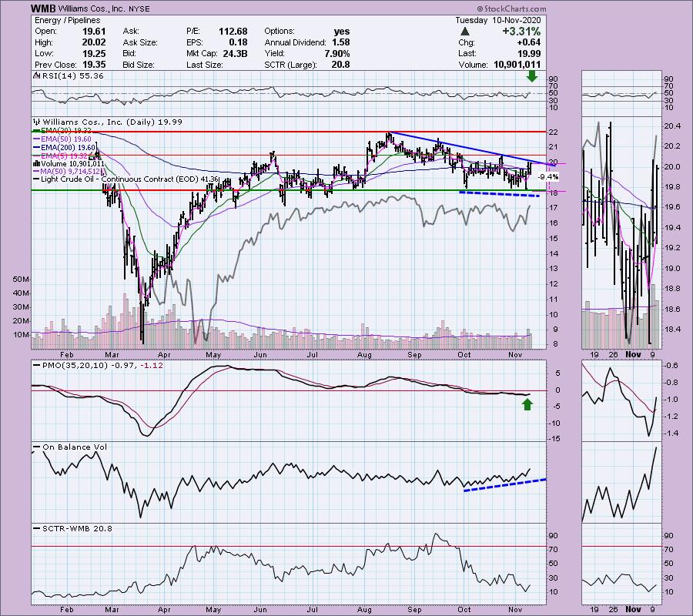Click the Options value 'yes'
Image resolution: width=693 pixels, height=616 pixels.
pyautogui.click(x=342, y=32)
